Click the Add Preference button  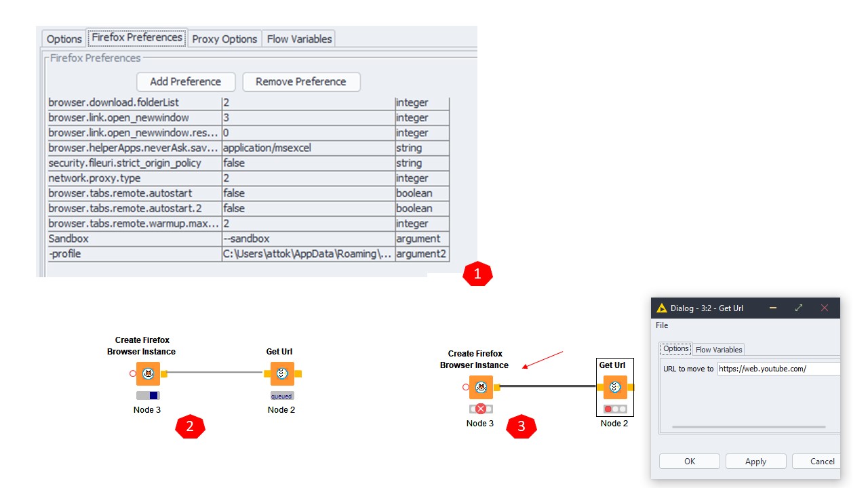(185, 81)
